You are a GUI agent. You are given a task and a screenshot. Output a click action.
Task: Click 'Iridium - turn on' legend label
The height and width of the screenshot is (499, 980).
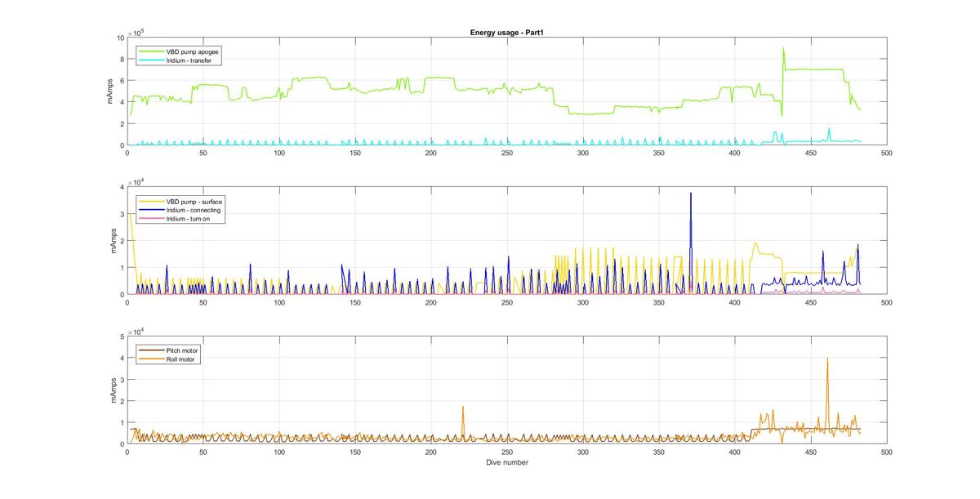click(190, 219)
